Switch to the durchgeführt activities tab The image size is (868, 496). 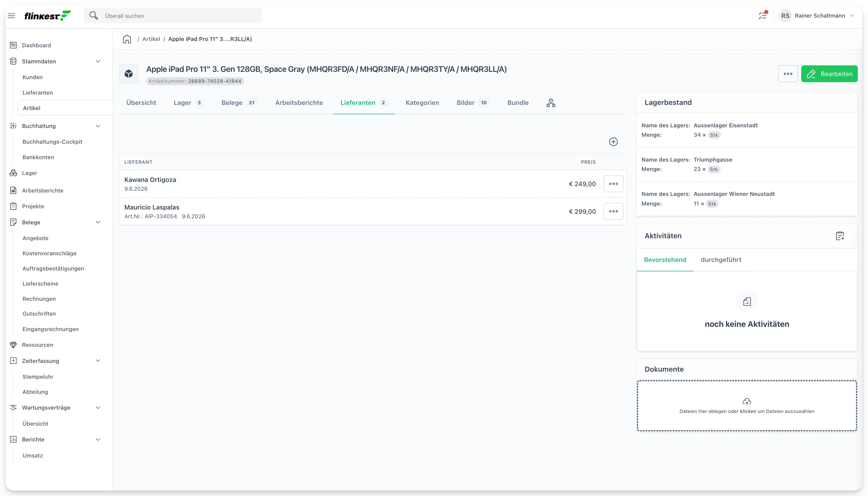coord(720,260)
